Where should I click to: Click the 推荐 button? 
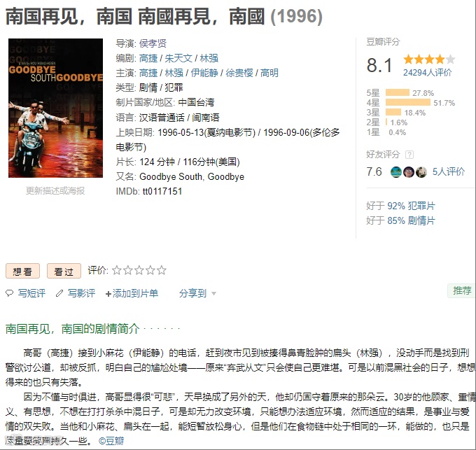[462, 290]
